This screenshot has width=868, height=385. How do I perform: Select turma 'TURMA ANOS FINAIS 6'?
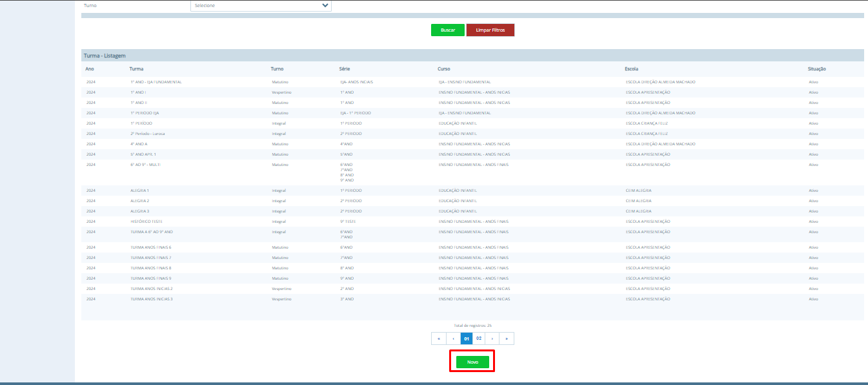pyautogui.click(x=151, y=247)
